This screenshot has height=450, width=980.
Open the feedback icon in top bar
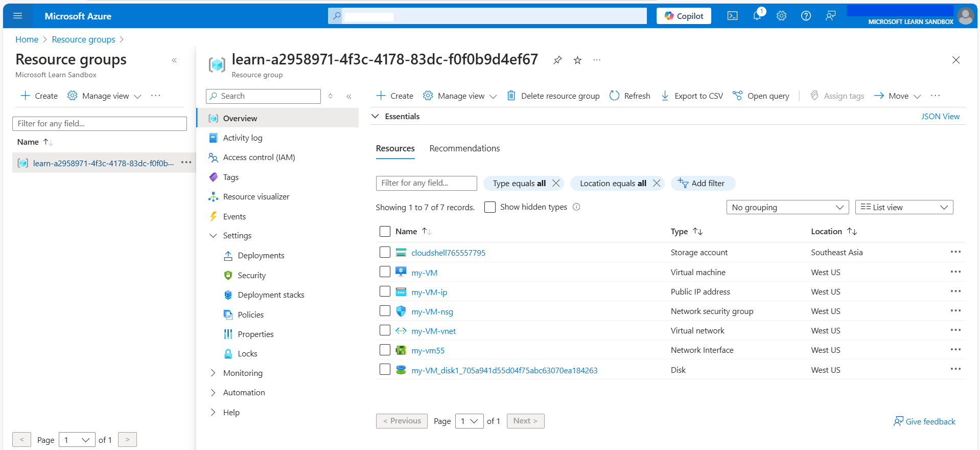point(830,16)
